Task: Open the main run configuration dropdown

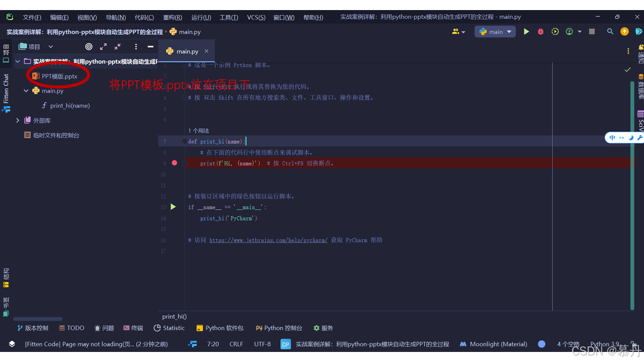Action: tap(496, 32)
